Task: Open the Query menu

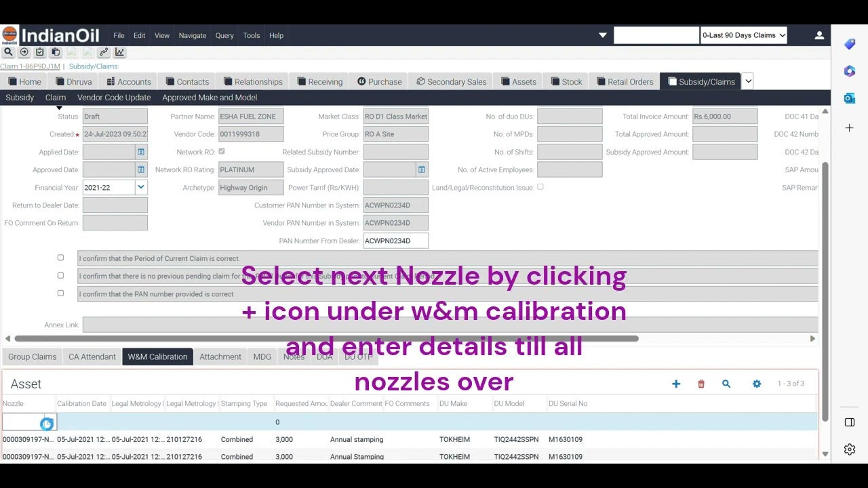Action: pos(224,35)
